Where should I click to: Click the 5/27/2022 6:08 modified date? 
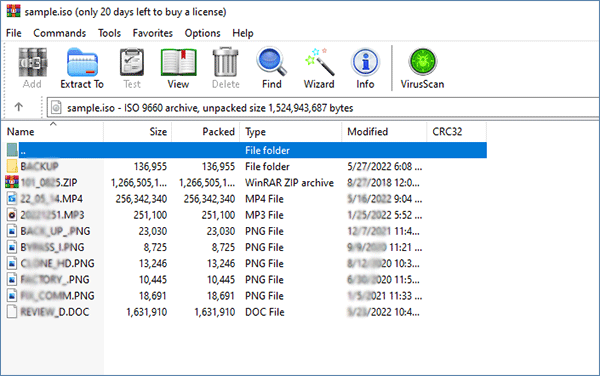click(x=385, y=166)
